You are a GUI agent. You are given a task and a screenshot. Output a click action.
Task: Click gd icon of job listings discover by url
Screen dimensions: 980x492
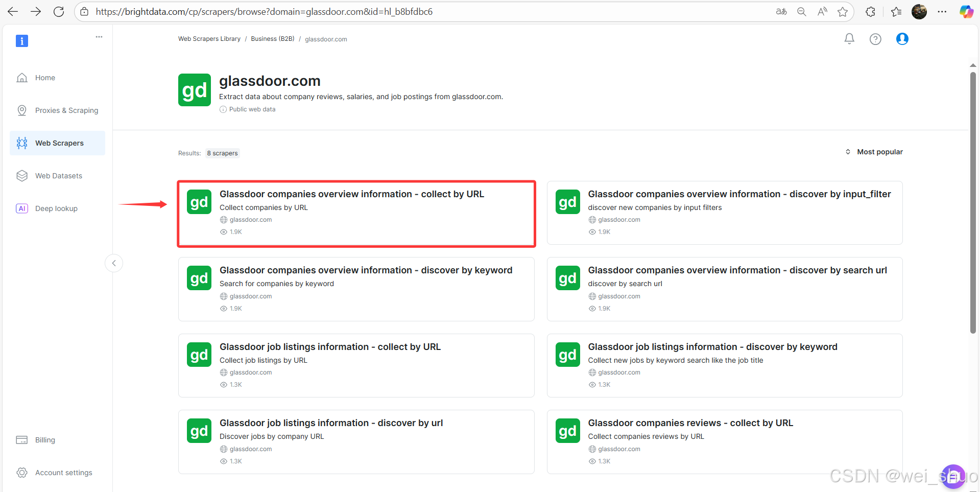[x=199, y=431]
